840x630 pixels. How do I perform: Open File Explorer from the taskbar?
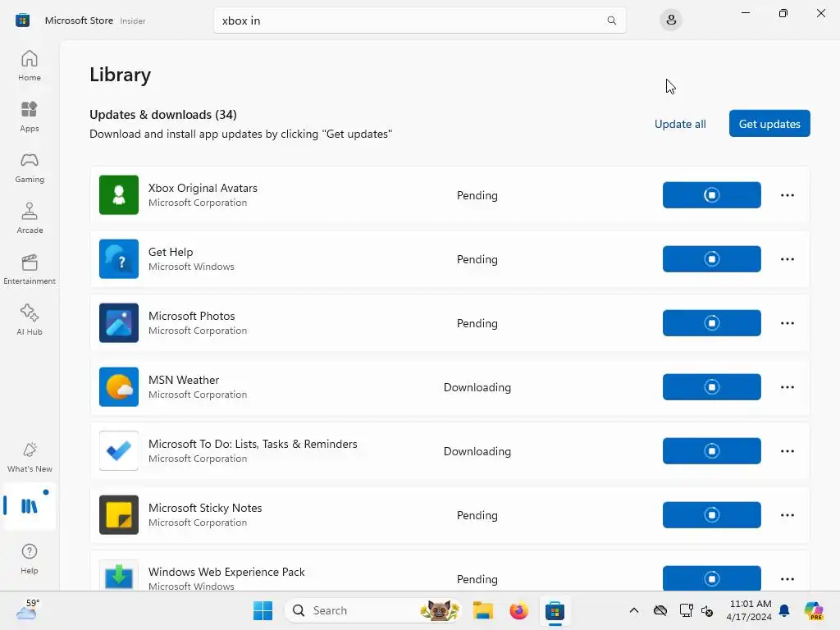[482, 610]
